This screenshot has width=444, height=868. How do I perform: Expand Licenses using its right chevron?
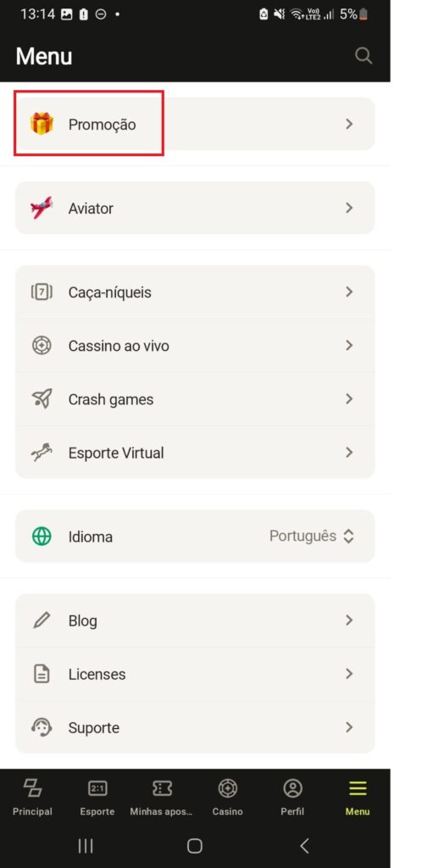pos(349,674)
